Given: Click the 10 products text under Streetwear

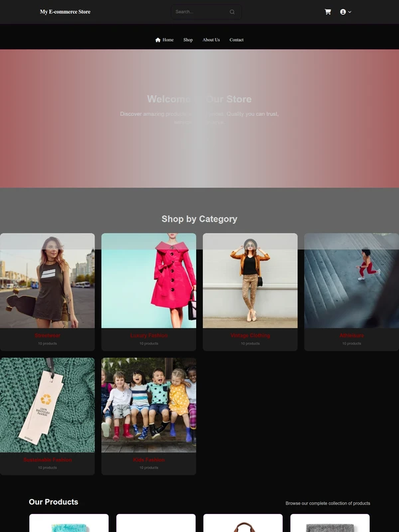Looking at the screenshot, I should tap(47, 344).
